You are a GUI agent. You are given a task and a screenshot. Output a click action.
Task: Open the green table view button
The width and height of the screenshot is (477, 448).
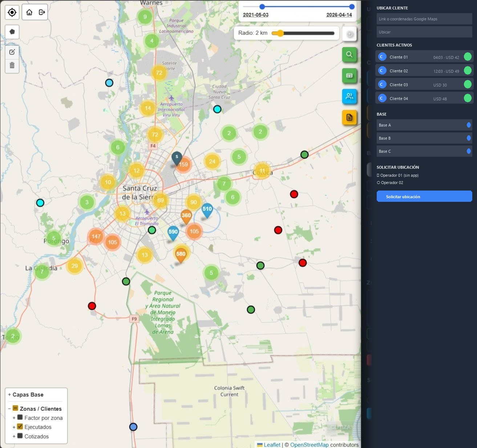349,76
